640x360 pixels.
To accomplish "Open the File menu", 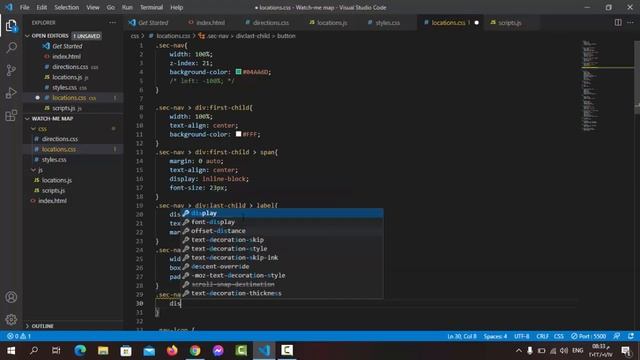I will 24,7.
